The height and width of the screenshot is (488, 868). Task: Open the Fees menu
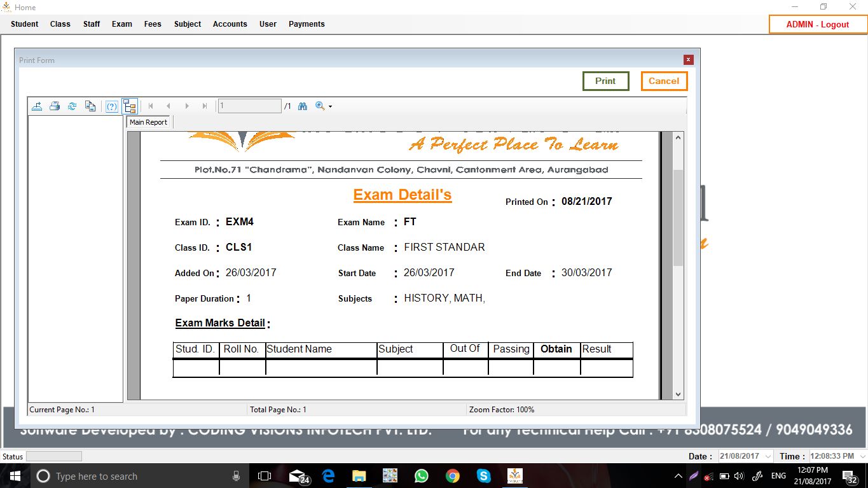[x=153, y=24]
